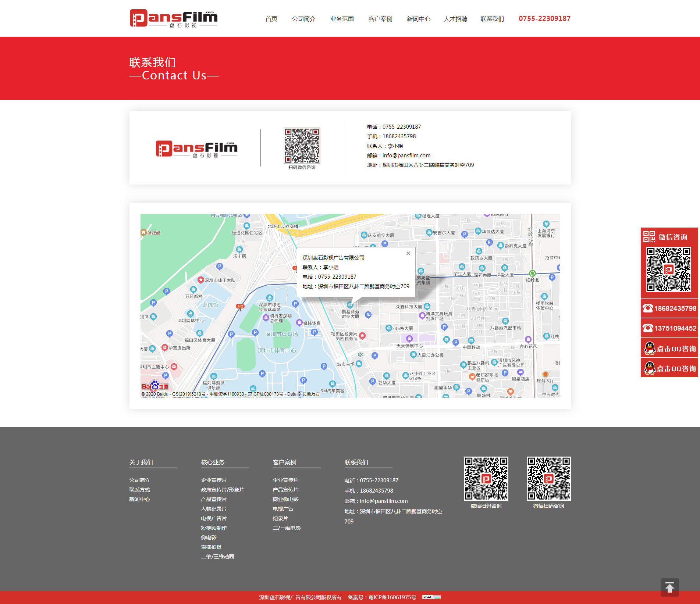
Task: Click the 华晟达大厦 building marker
Action: 478,231
